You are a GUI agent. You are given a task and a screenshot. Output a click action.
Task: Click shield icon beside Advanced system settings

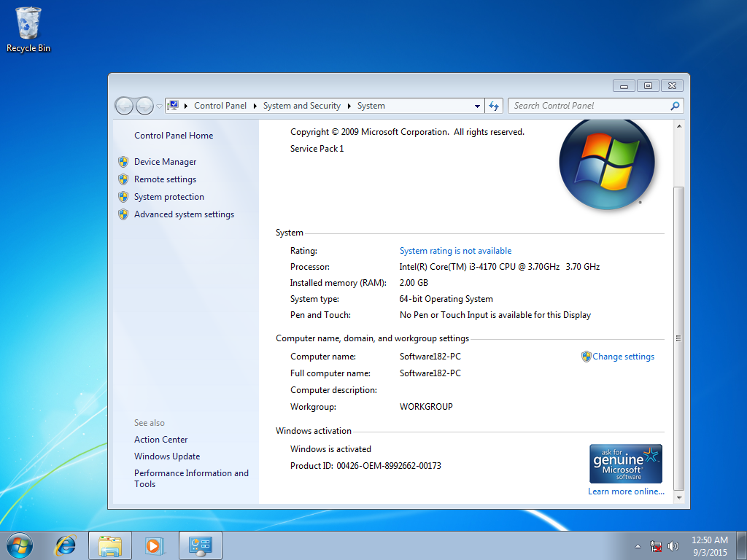123,214
